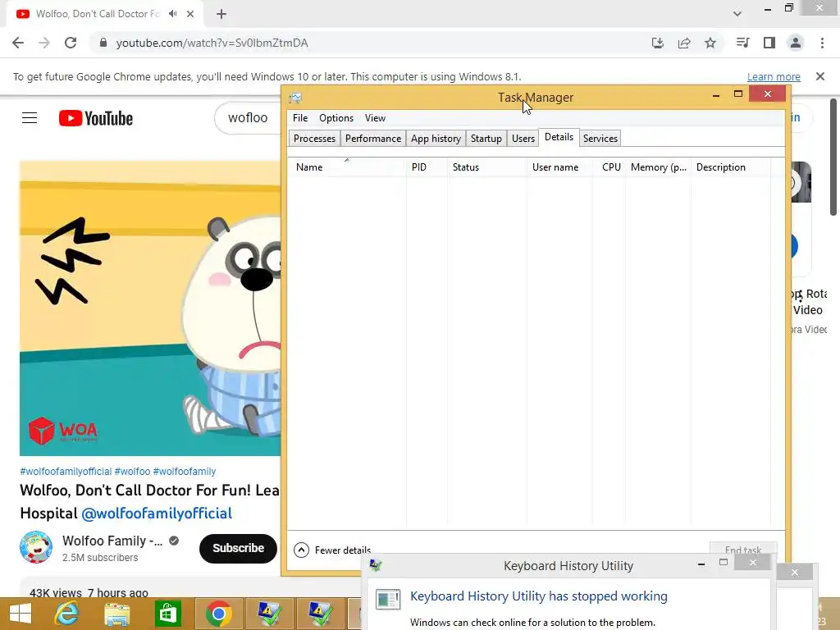Collapse Task Manager with Fewer details
The height and width of the screenshot is (630, 840).
click(x=332, y=550)
